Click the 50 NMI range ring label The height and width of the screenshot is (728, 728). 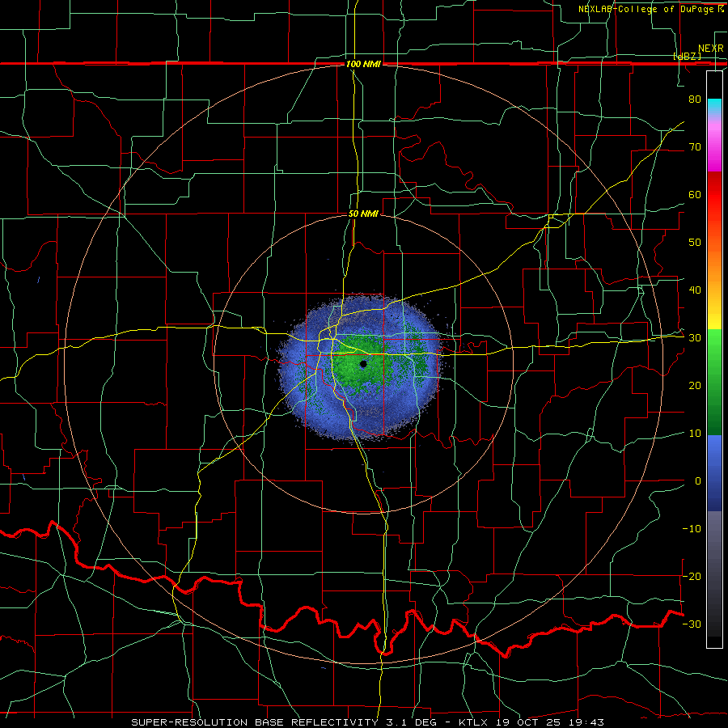click(x=363, y=214)
